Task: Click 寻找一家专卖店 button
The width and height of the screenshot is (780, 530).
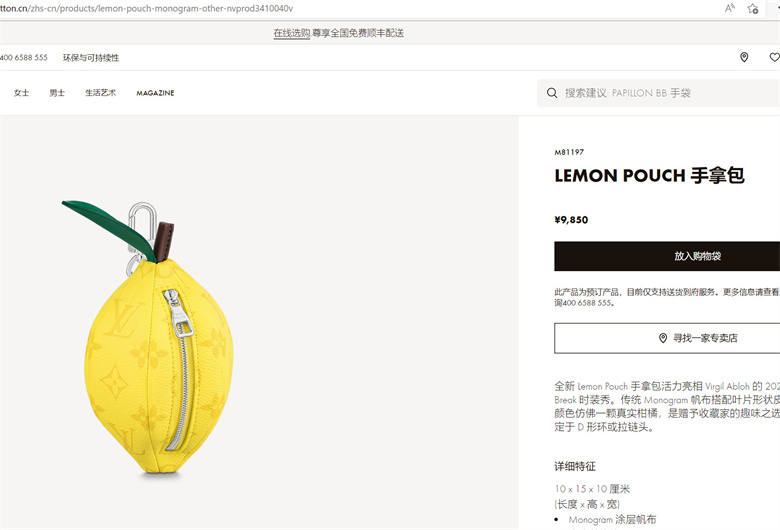Action: (x=667, y=338)
